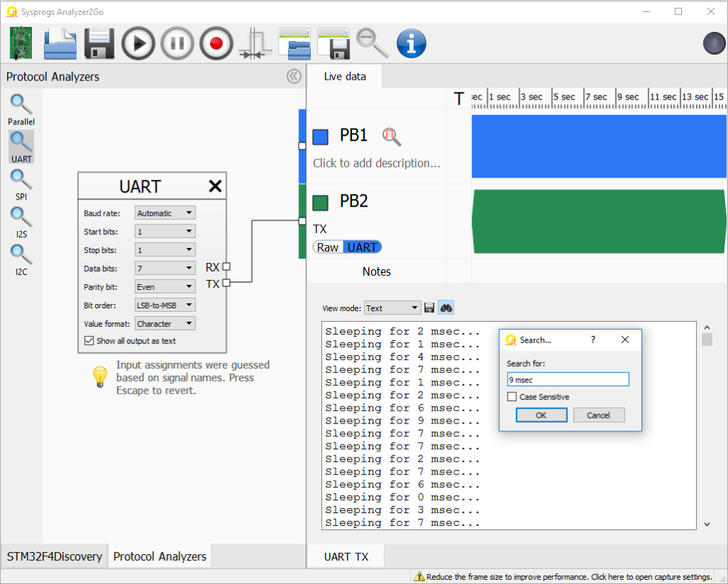Image resolution: width=728 pixels, height=584 pixels.
Task: Open the search binoculars icon near View mode
Action: pos(445,308)
